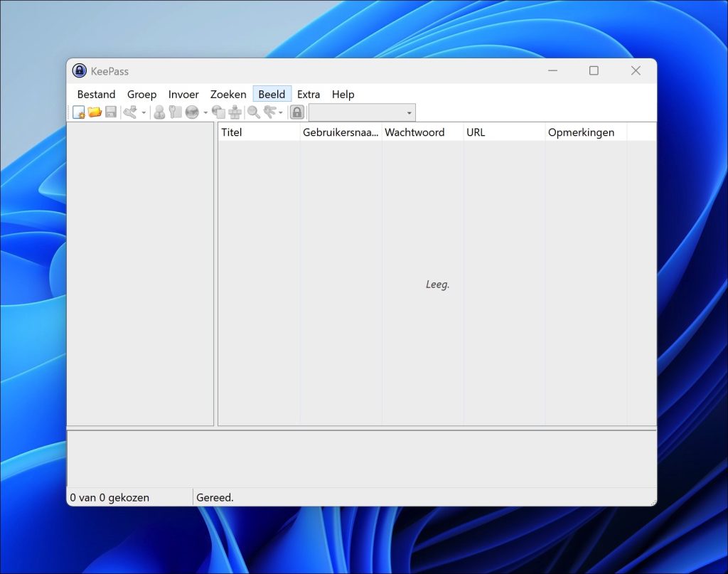The width and height of the screenshot is (728, 574).
Task: Add a new entry using the key icon
Action: 129,112
